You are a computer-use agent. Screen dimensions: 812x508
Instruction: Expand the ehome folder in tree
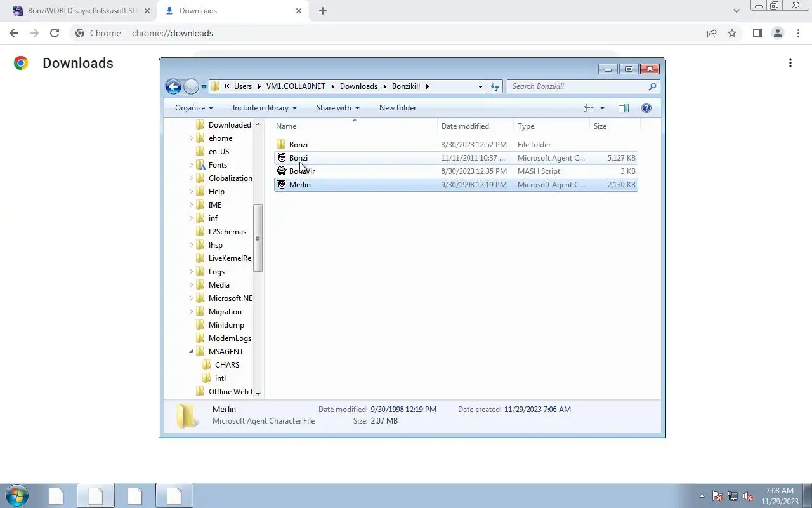pyautogui.click(x=191, y=138)
